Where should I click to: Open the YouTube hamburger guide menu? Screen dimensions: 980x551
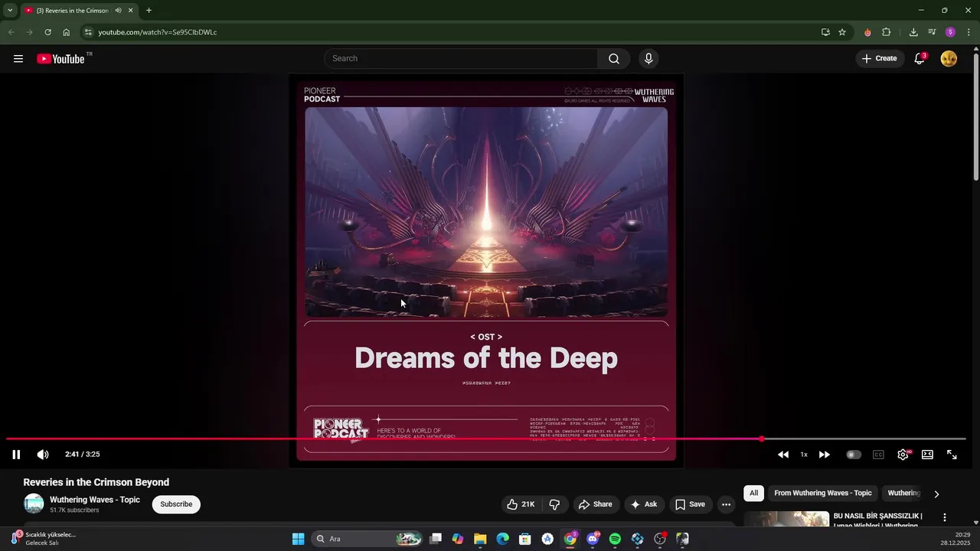coord(18,59)
